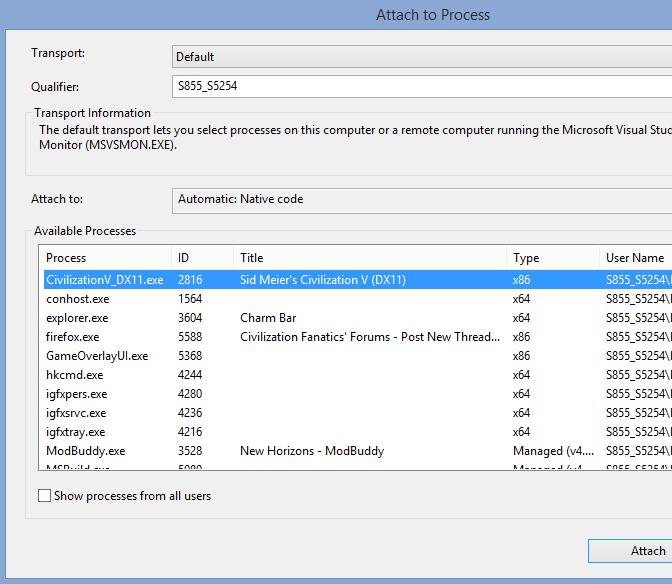This screenshot has width=672, height=584.
Task: Select the igfxtray.exe process
Action: [x=75, y=432]
